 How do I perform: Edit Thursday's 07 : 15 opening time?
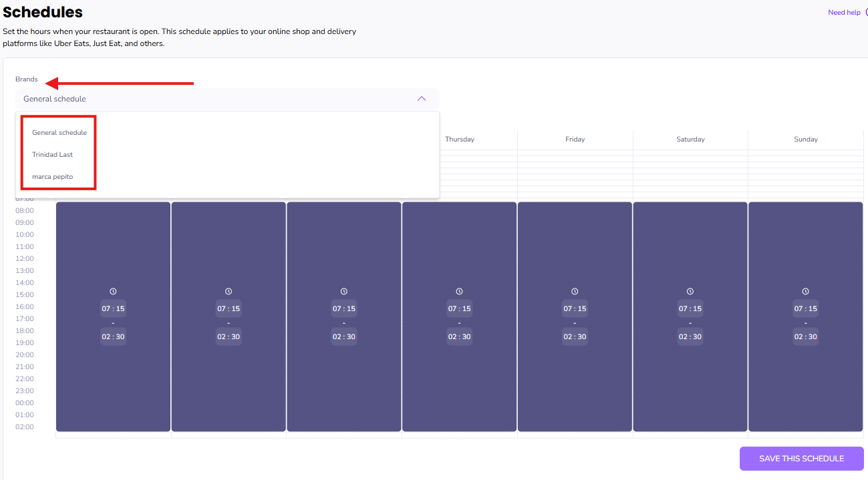point(459,308)
